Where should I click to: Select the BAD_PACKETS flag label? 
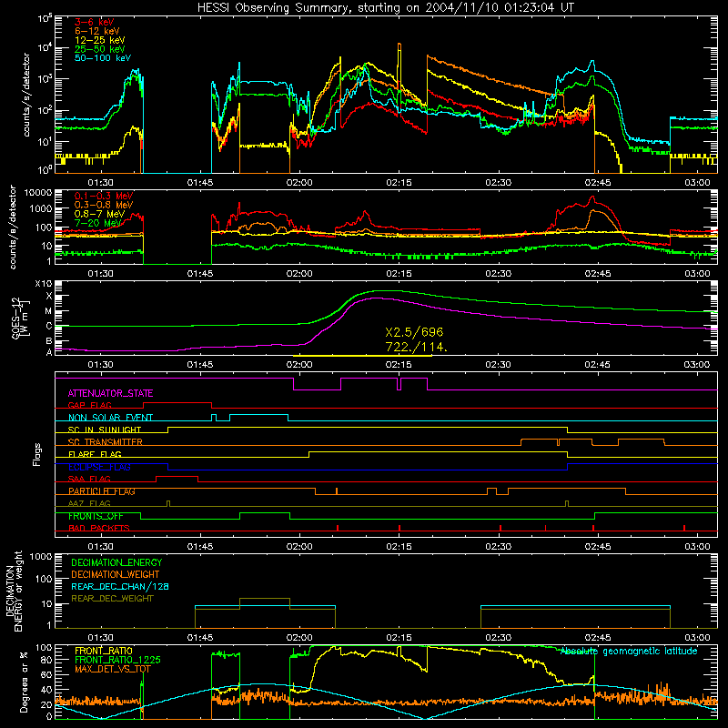[x=99, y=528]
